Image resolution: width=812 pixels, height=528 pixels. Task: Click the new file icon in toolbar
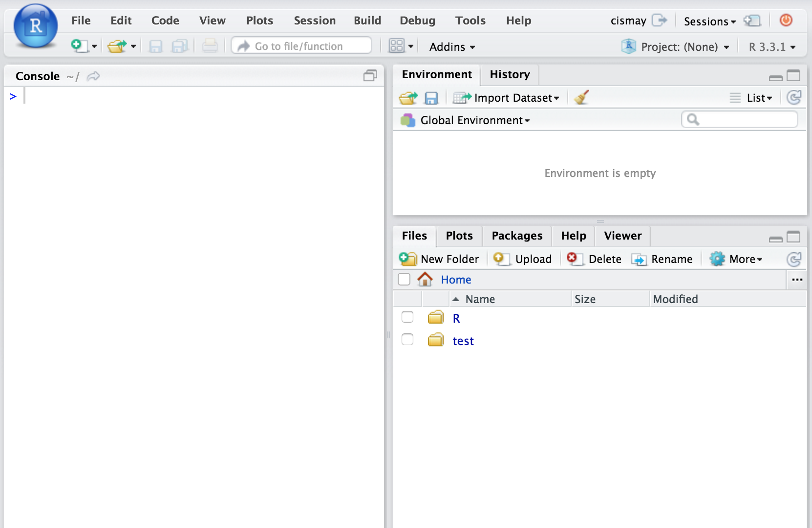click(79, 46)
